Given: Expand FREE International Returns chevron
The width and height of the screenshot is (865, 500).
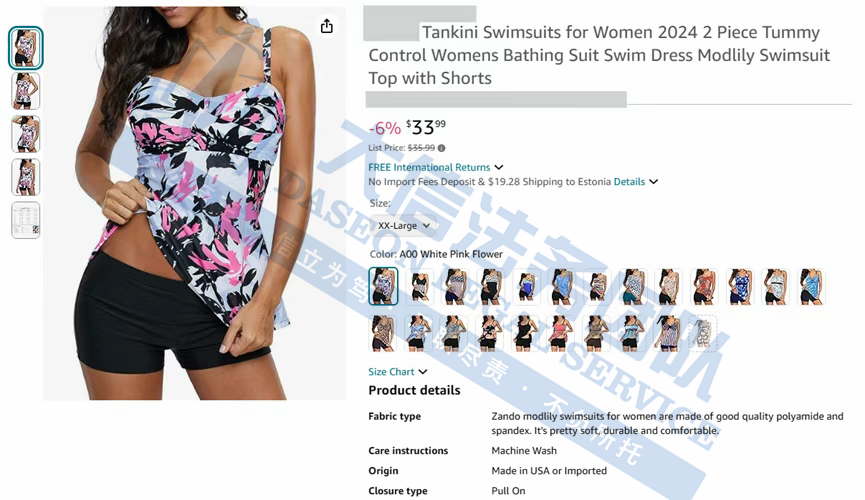Looking at the screenshot, I should pos(499,167).
